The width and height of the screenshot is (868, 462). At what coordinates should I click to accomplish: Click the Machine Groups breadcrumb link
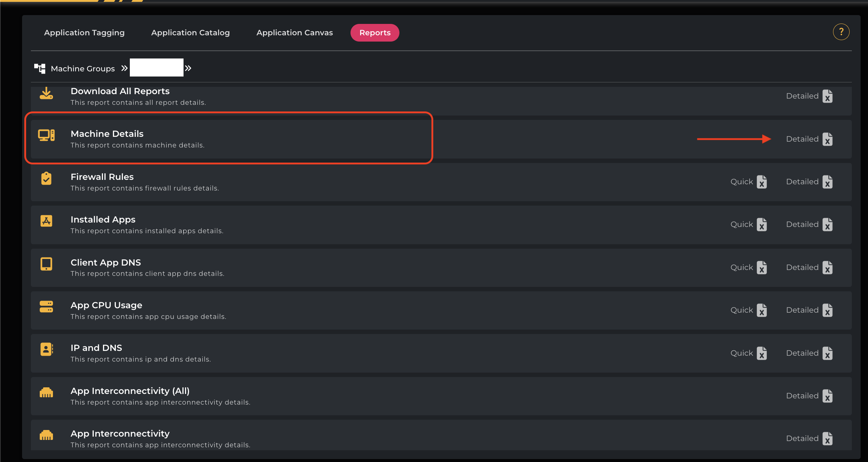83,69
